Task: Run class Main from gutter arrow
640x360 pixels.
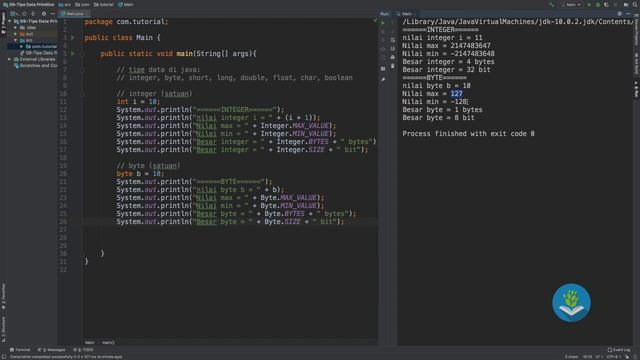Action: coord(73,38)
